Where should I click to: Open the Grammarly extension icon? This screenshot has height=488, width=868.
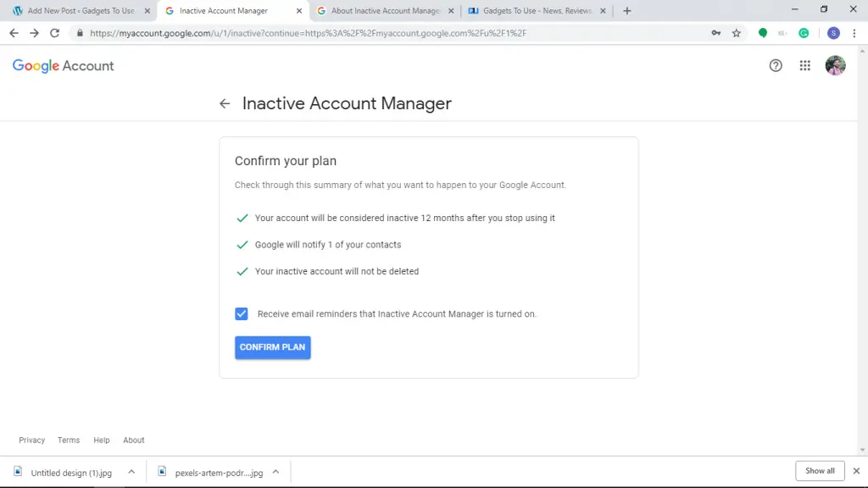point(804,33)
